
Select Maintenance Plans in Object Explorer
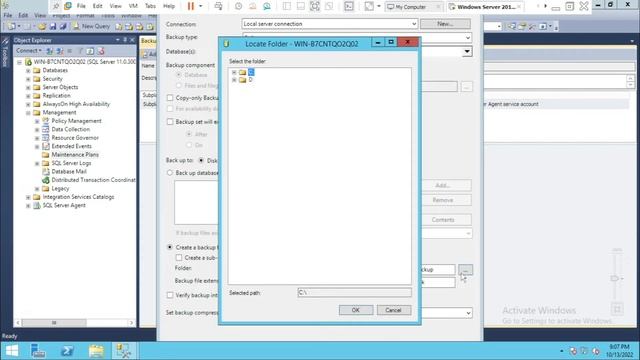click(x=75, y=155)
